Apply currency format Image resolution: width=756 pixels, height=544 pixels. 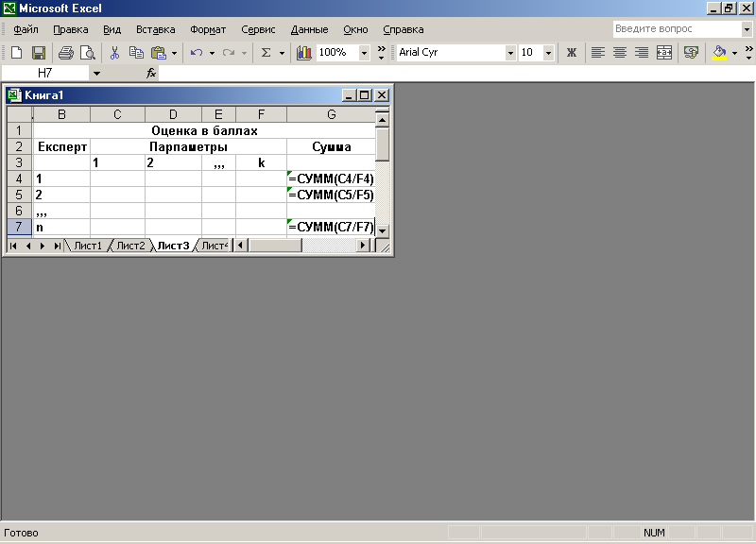coord(691,53)
